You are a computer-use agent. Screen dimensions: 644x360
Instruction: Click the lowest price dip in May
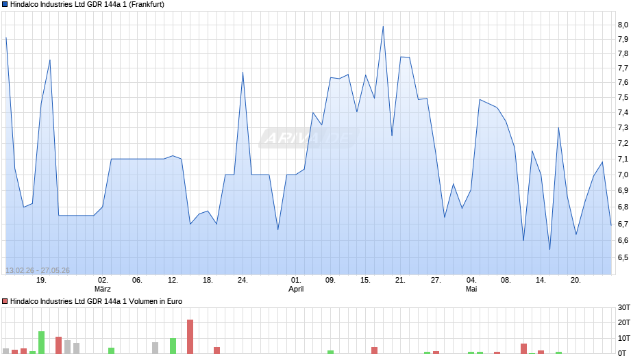point(549,248)
